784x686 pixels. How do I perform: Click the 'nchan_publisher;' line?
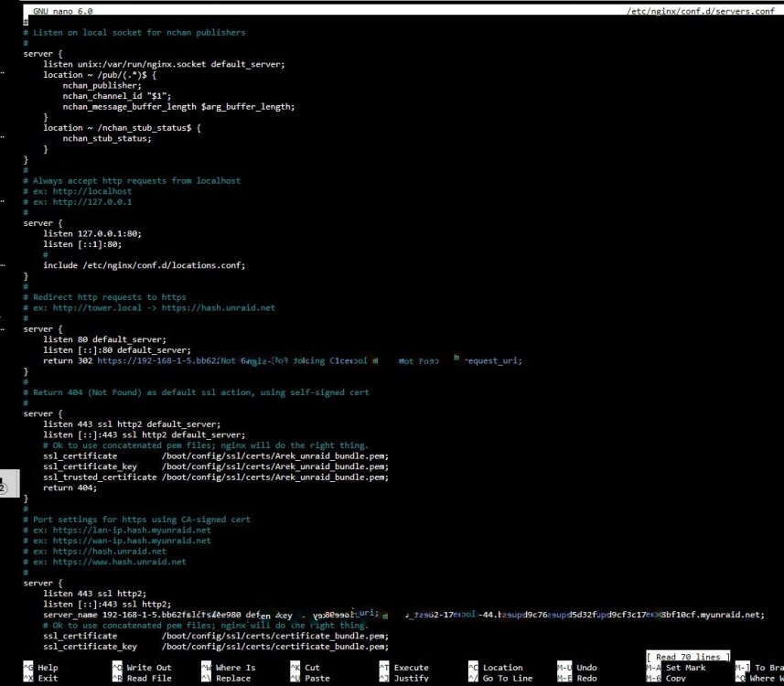[102, 85]
